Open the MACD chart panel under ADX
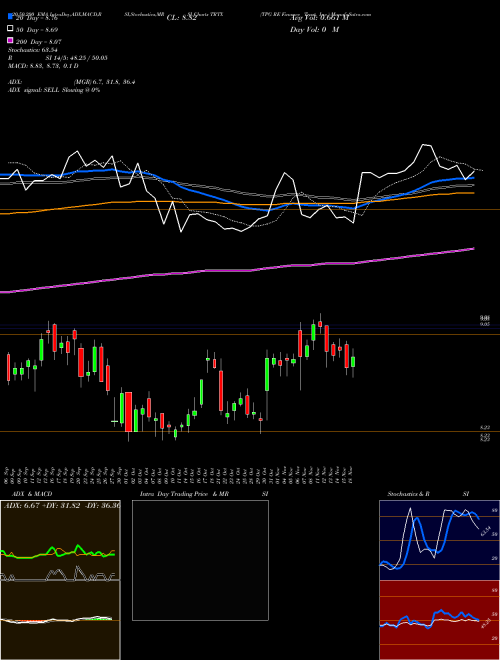Screen dimensions: 500x660 pyautogui.click(x=60, y=620)
